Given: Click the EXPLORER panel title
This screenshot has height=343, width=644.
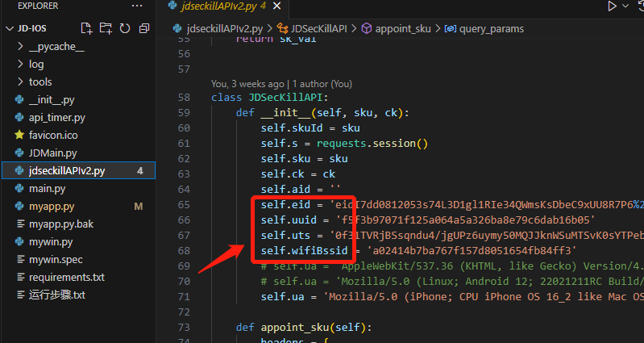Looking at the screenshot, I should (x=38, y=6).
